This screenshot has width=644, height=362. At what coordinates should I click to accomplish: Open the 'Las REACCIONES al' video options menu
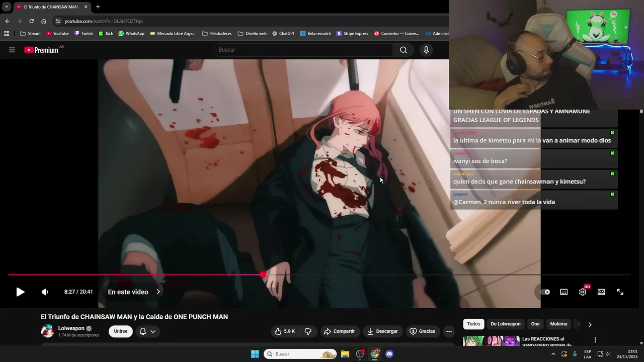pyautogui.click(x=595, y=340)
